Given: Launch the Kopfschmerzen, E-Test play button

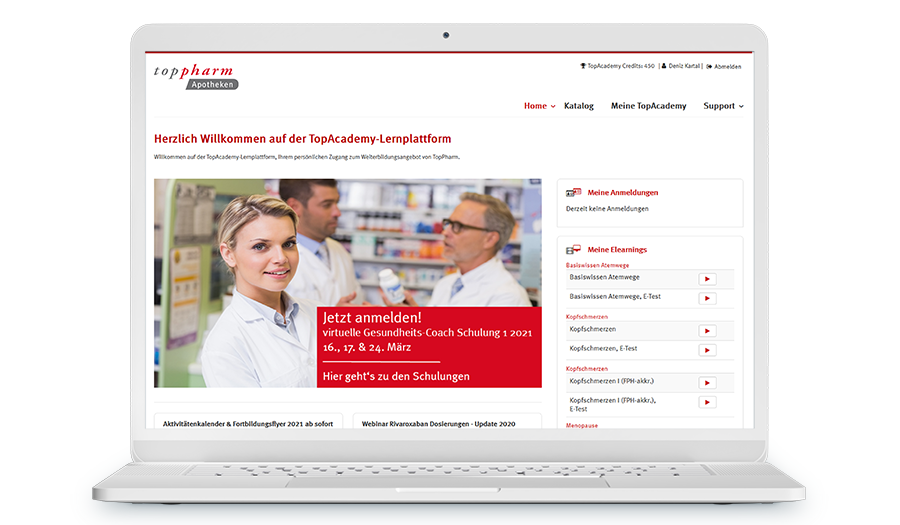Looking at the screenshot, I should (x=707, y=350).
